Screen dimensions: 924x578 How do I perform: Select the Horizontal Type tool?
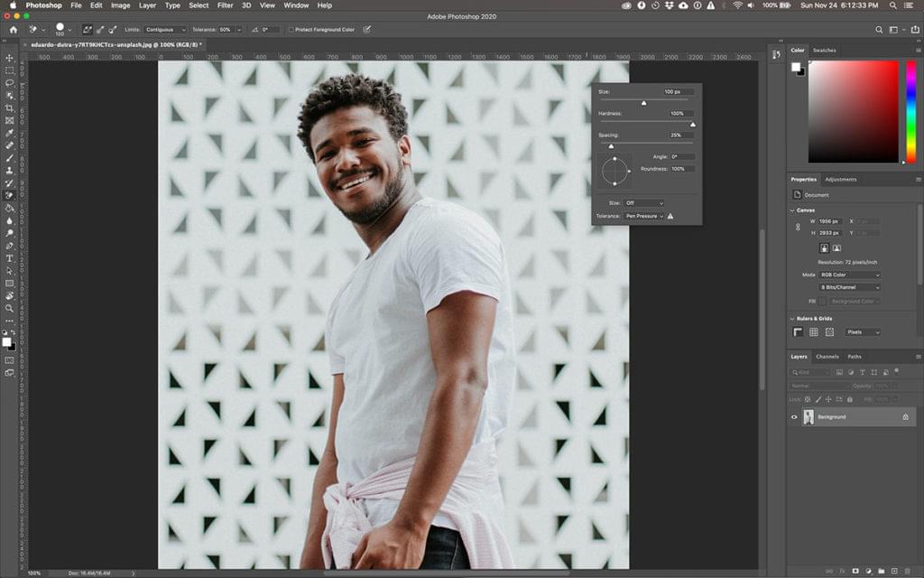click(x=10, y=258)
